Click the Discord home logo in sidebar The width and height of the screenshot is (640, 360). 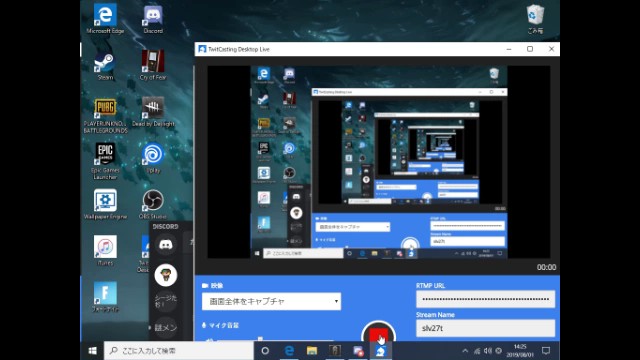(x=166, y=245)
